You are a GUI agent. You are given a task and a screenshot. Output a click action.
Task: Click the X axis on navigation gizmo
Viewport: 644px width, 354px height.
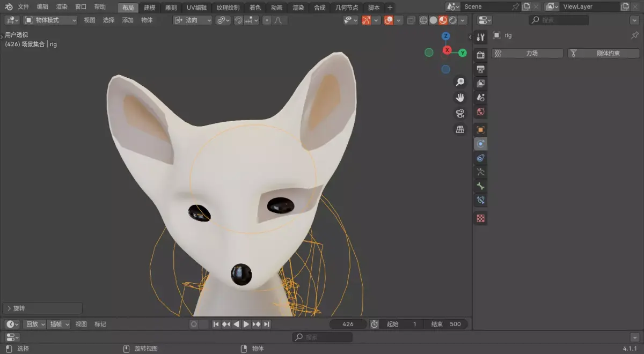click(x=447, y=50)
